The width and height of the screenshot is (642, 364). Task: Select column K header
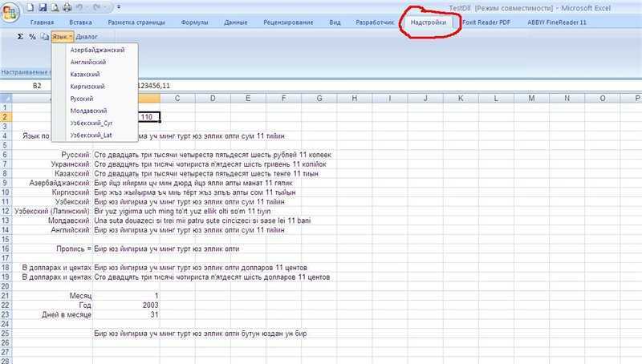click(x=461, y=98)
